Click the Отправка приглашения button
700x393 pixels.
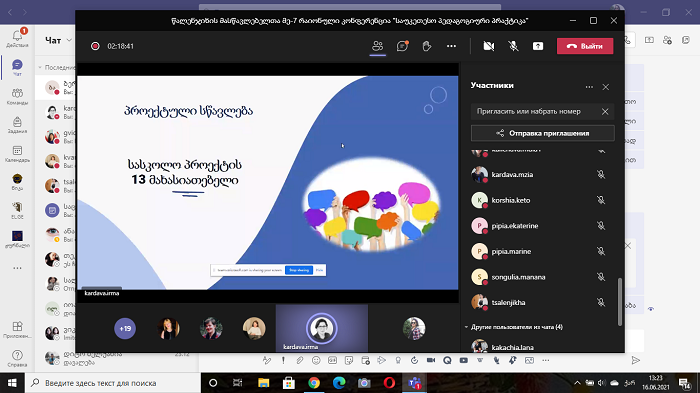[542, 133]
